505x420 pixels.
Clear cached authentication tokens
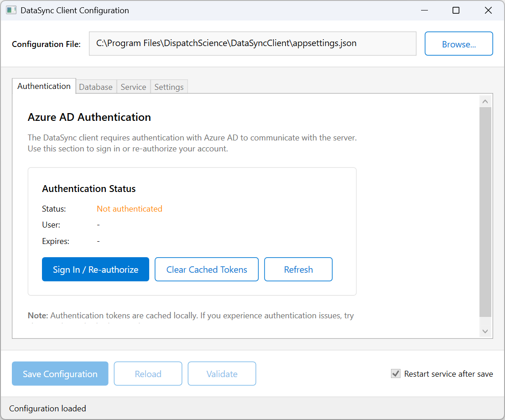coord(206,269)
